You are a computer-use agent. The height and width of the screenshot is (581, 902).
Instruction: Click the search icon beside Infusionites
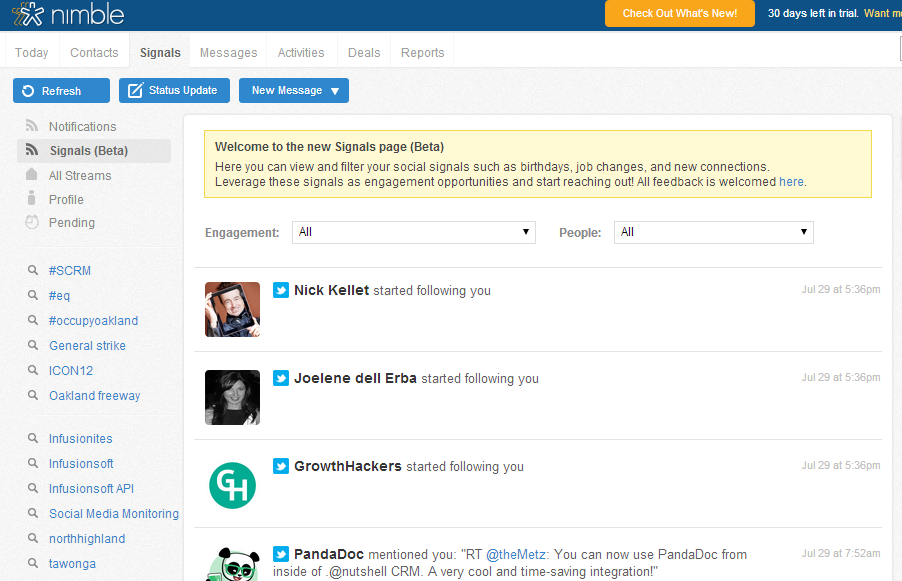pos(33,438)
